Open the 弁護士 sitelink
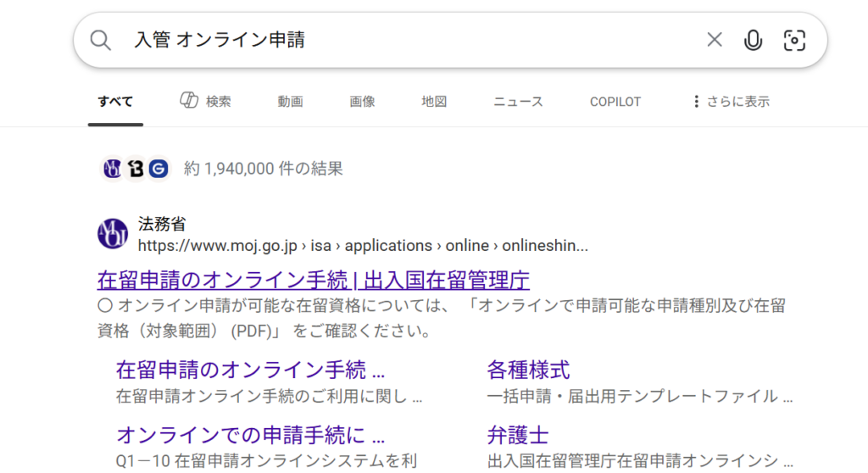The height and width of the screenshot is (473, 868). tap(517, 436)
